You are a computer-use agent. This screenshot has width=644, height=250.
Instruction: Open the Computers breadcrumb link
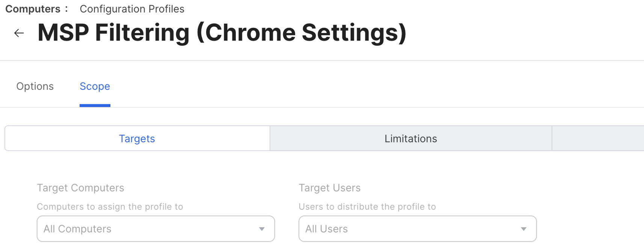coord(33,9)
